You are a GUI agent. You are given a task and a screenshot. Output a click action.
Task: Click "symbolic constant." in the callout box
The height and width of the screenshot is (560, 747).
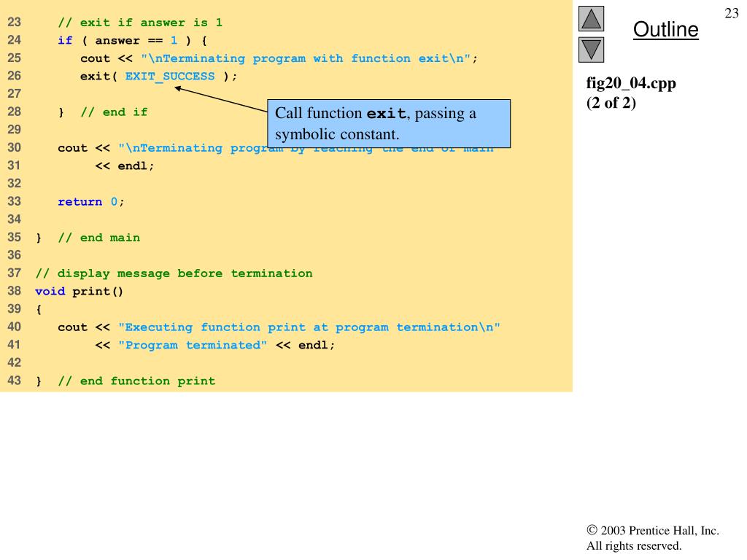[x=337, y=135]
